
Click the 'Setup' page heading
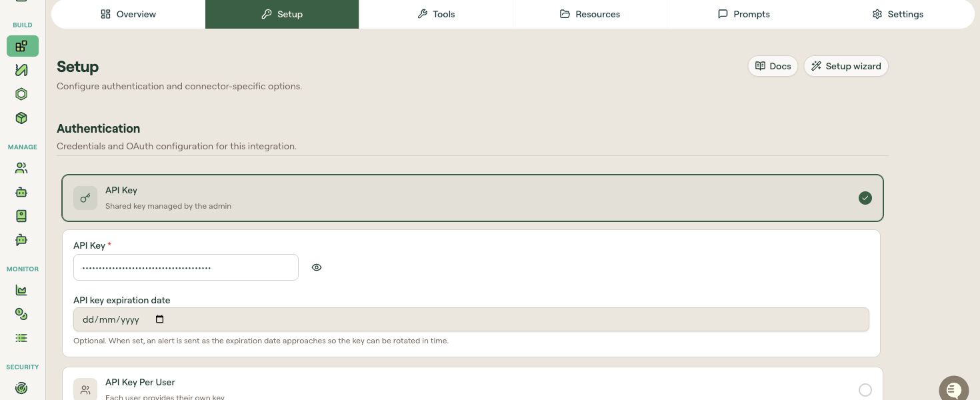tap(78, 67)
